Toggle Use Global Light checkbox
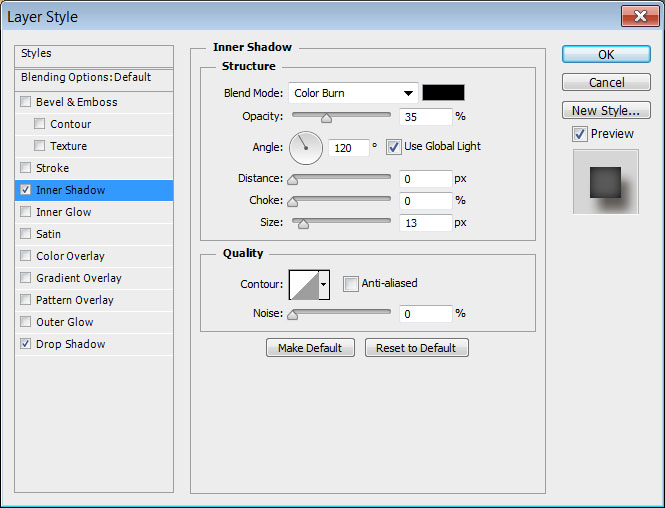 [394, 147]
